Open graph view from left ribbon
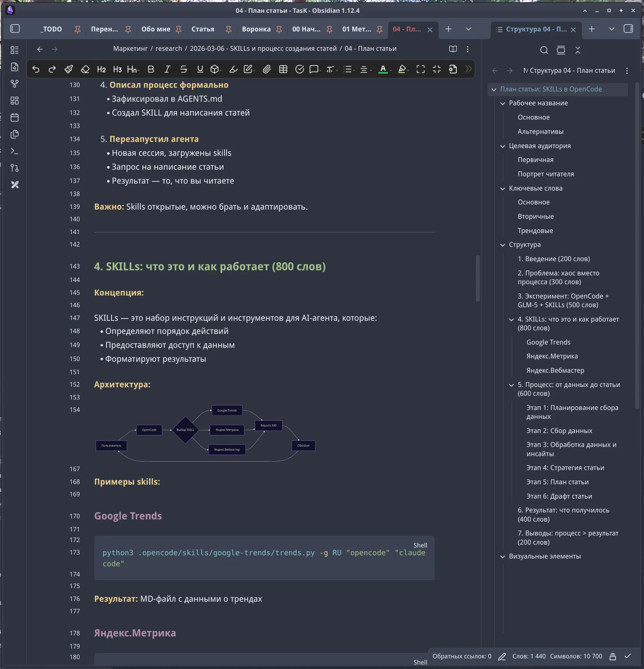 click(x=15, y=84)
